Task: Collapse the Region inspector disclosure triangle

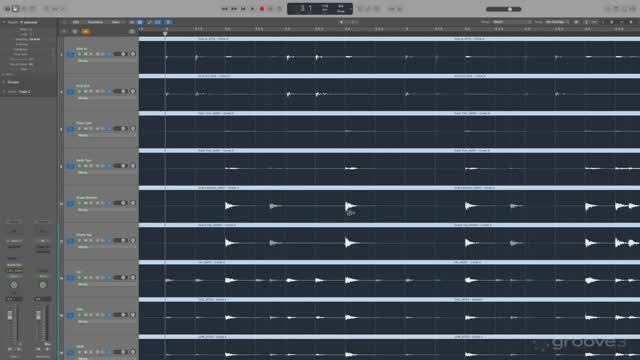Action: tap(4, 22)
